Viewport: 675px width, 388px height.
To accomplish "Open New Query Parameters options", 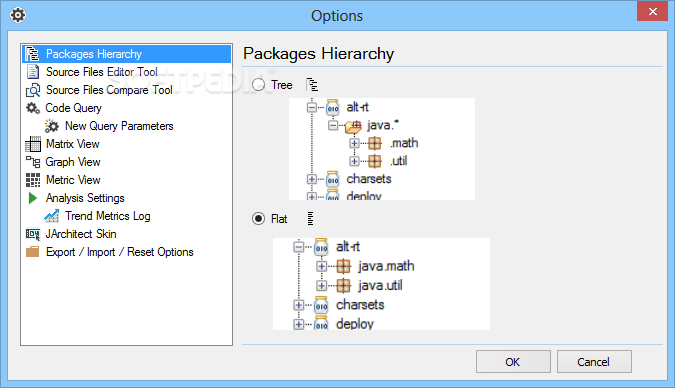I will [119, 126].
